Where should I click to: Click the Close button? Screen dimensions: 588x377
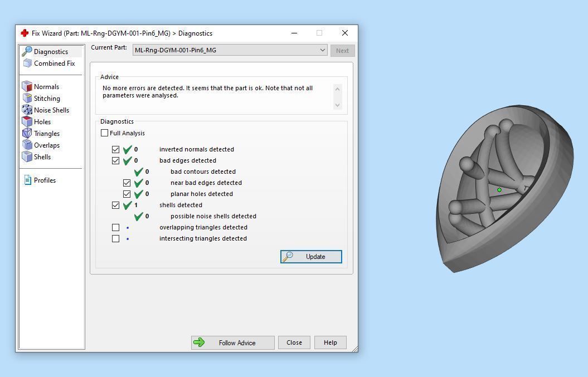point(294,342)
